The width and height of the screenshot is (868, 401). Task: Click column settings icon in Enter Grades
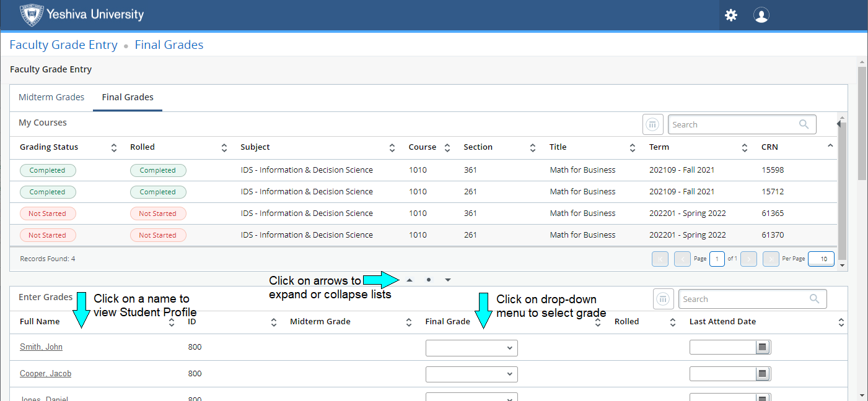pos(664,300)
